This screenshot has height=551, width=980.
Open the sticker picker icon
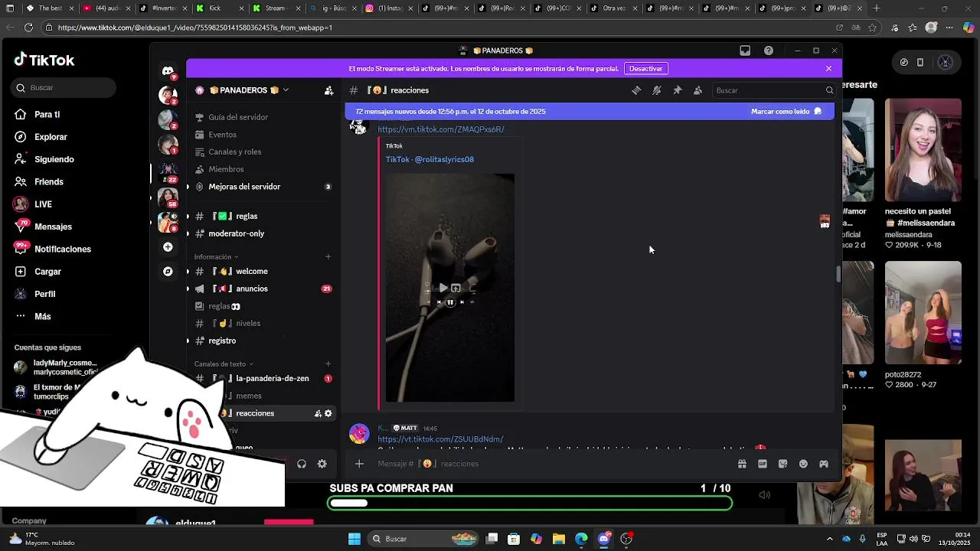coord(782,464)
